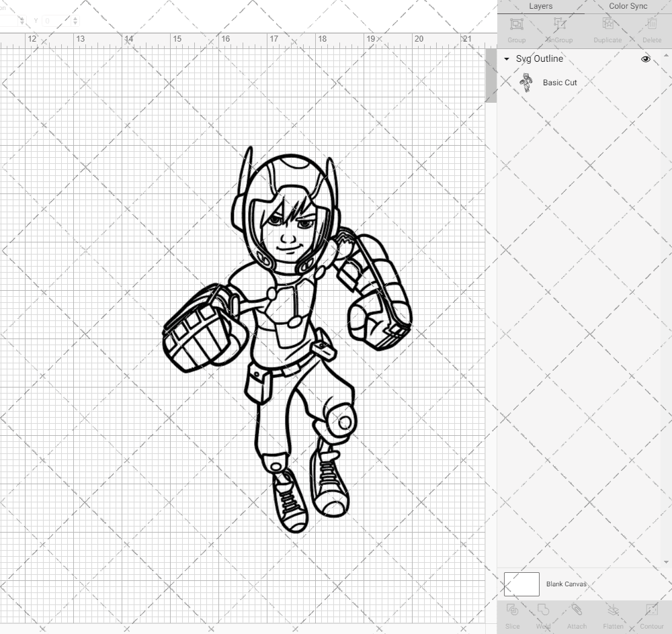The height and width of the screenshot is (634, 672).
Task: Select the Svg Outline group label
Action: pos(539,58)
